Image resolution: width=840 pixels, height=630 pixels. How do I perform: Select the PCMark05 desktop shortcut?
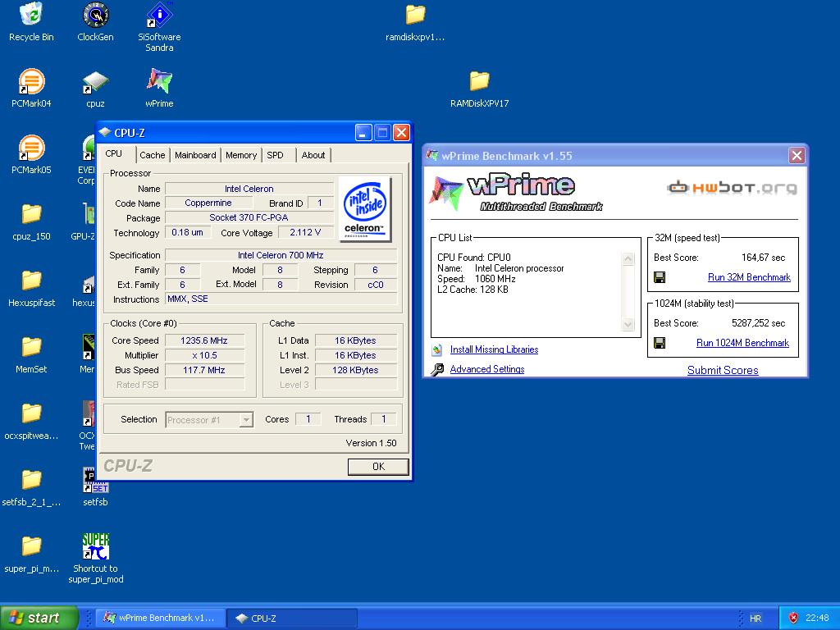[x=31, y=155]
